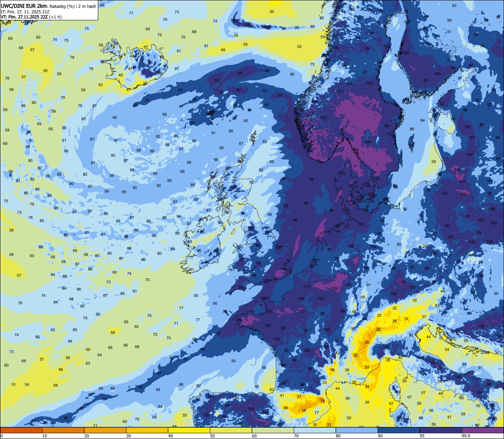The image size is (504, 439).
Task: Click the pale green 60–70 legend swatch
Action: [x=273, y=430]
